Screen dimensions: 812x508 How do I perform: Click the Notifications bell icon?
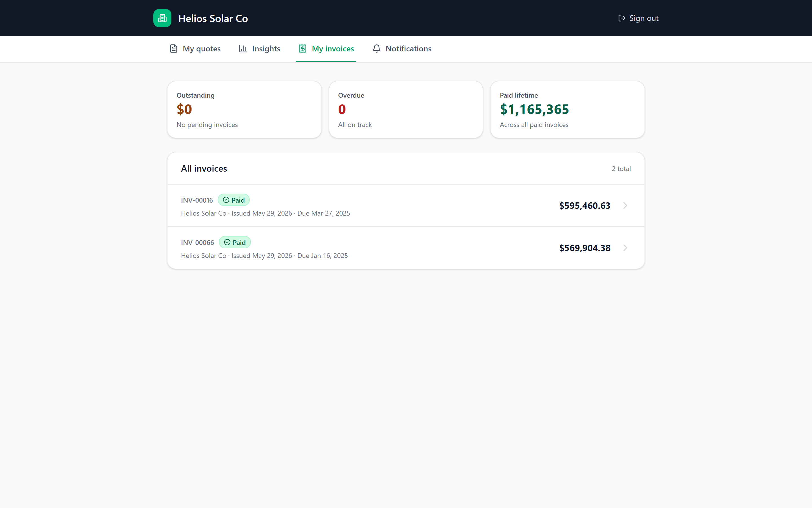pos(376,49)
